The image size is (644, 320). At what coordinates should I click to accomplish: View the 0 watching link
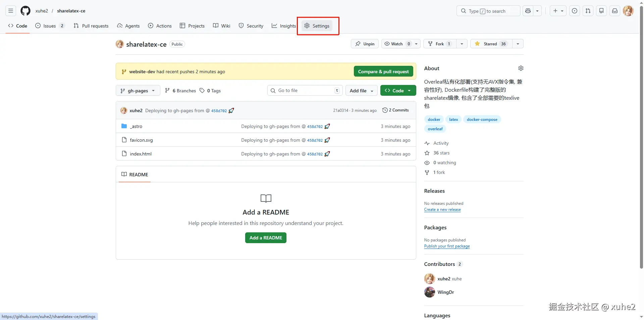click(x=440, y=163)
